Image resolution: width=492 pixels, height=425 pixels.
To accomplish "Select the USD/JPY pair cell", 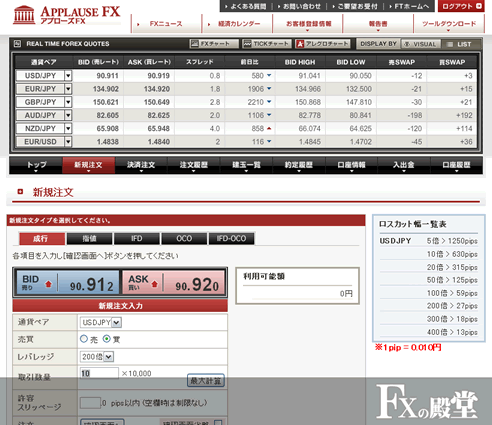I will 40,76.
